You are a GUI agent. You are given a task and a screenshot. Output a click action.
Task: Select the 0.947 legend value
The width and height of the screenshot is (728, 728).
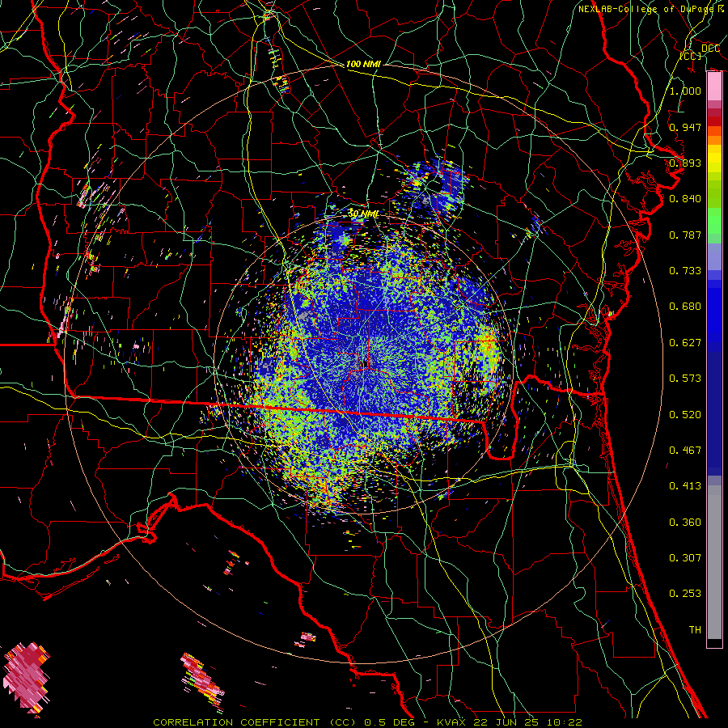[685, 127]
